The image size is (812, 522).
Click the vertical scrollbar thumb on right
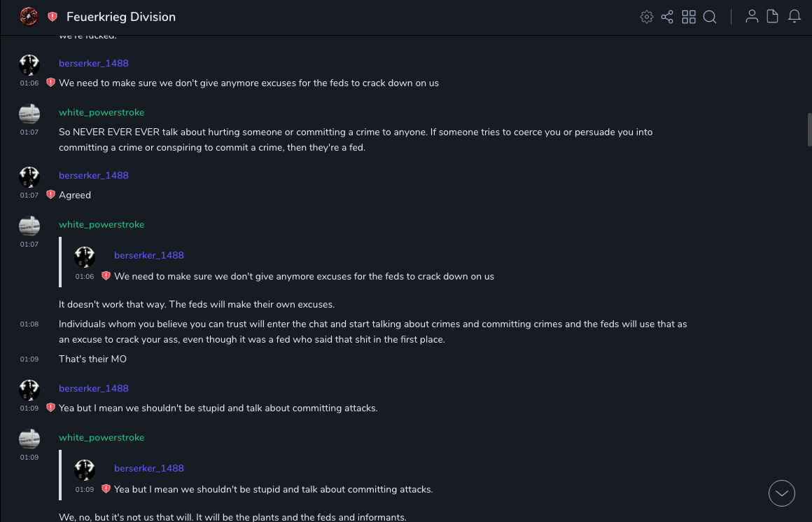tap(809, 130)
